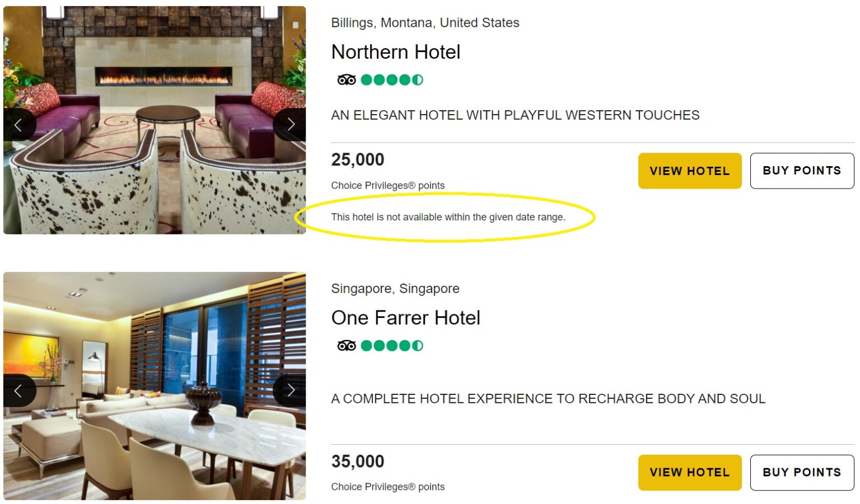860x504 pixels.
Task: Advance One Farrer Hotel photo with right arrow
Action: tap(291, 390)
